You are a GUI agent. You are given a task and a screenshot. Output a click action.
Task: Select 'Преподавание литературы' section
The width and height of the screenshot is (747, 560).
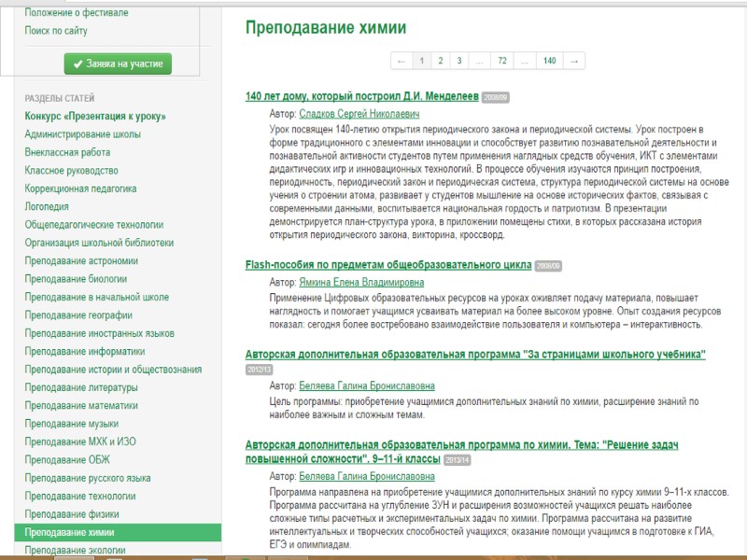tap(81, 387)
